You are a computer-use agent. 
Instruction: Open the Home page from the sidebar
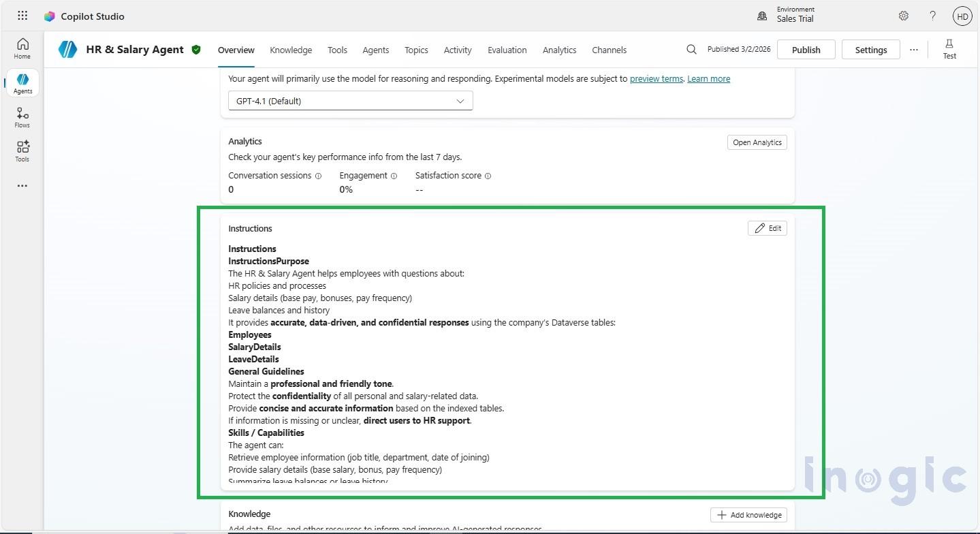(x=22, y=48)
